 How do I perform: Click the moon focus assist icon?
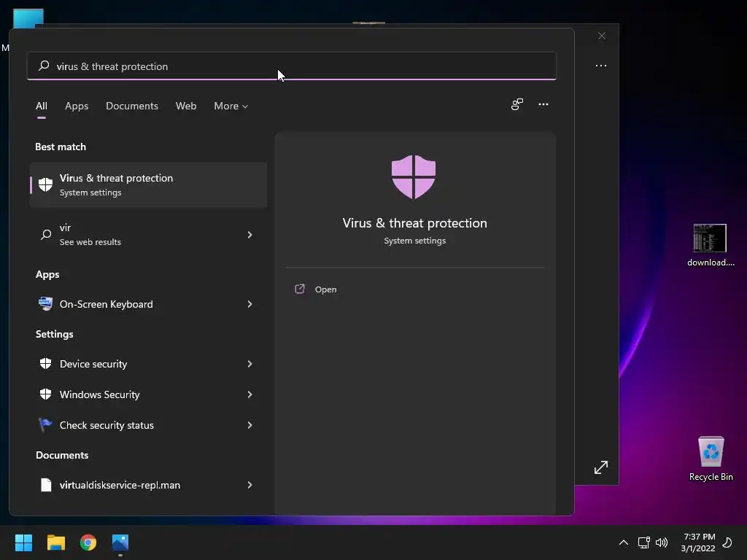pyautogui.click(x=727, y=542)
